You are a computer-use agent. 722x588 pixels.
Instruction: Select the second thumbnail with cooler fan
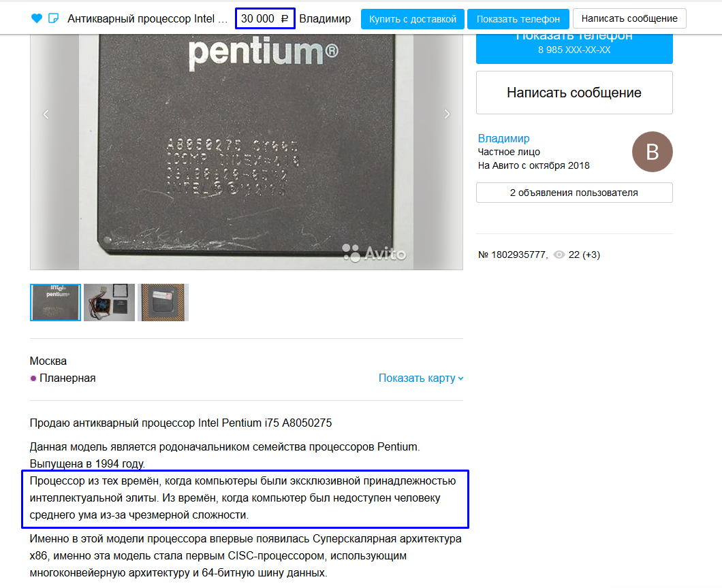pos(109,302)
